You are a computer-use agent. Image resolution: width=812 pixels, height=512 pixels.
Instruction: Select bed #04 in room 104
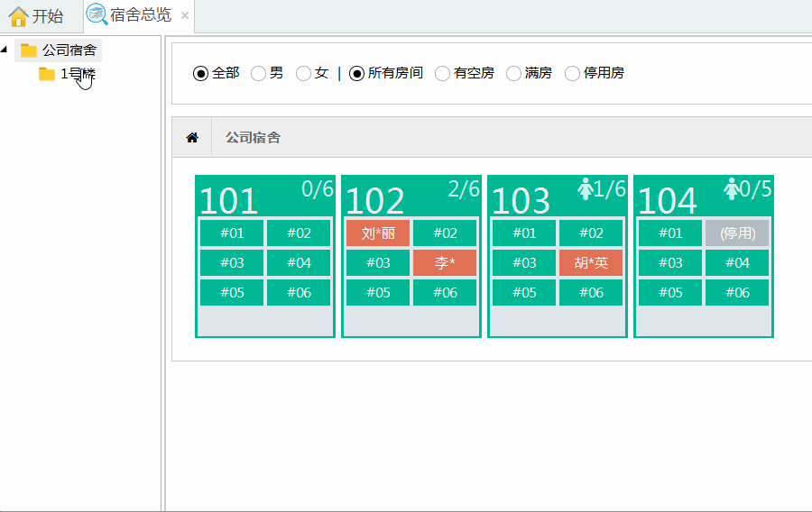coord(737,262)
